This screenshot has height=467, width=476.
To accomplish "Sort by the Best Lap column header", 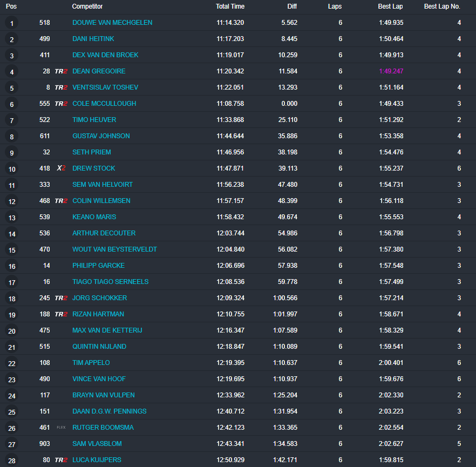I will 390,6.
